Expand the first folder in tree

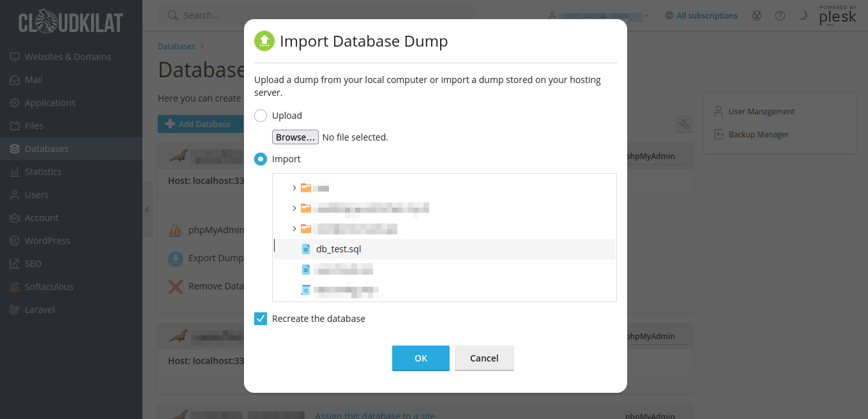(x=294, y=188)
